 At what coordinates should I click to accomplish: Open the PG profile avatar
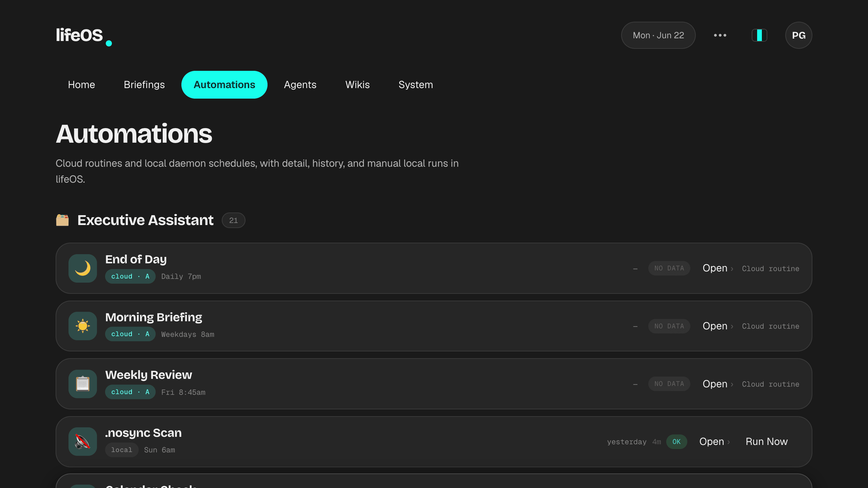click(x=798, y=35)
